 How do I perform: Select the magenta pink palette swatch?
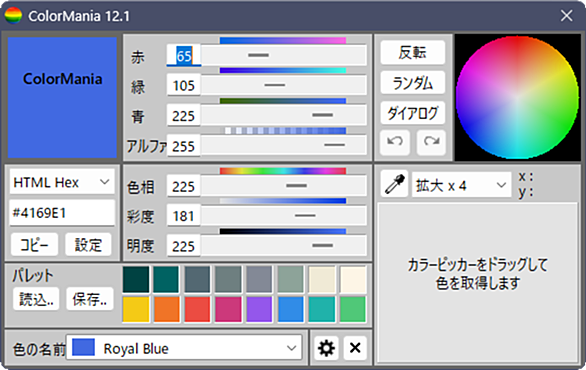pos(228,309)
